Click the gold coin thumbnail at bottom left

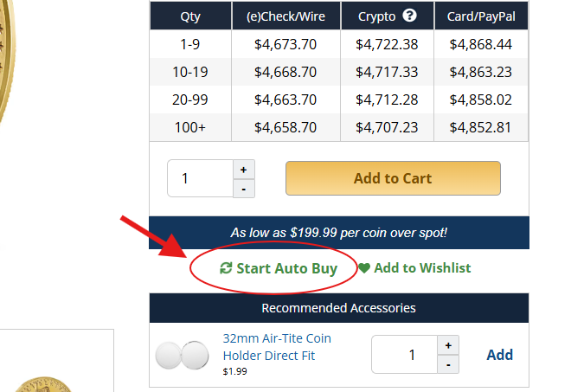point(44,384)
